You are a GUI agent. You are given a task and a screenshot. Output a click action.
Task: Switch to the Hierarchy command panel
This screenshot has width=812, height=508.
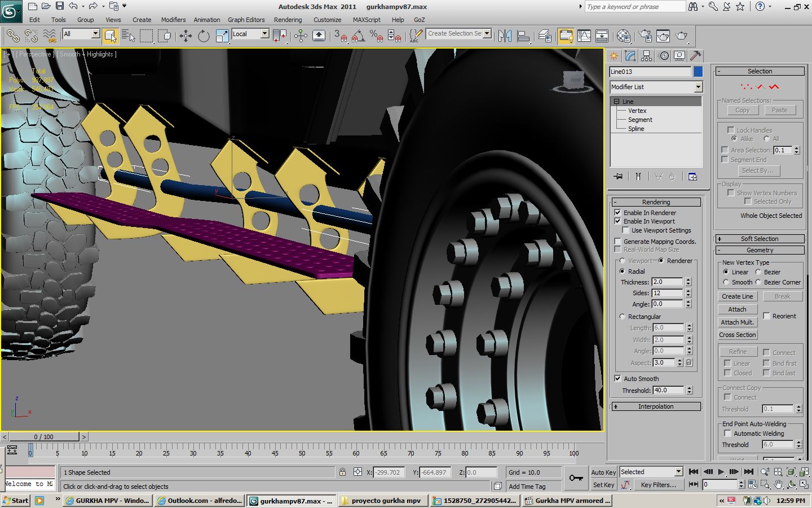pyautogui.click(x=647, y=56)
